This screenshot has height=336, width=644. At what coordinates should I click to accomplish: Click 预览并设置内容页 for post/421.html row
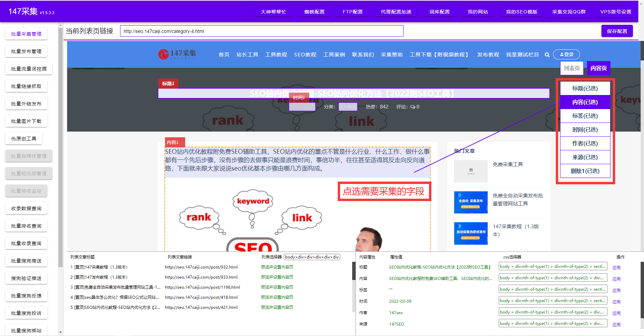tap(277, 307)
